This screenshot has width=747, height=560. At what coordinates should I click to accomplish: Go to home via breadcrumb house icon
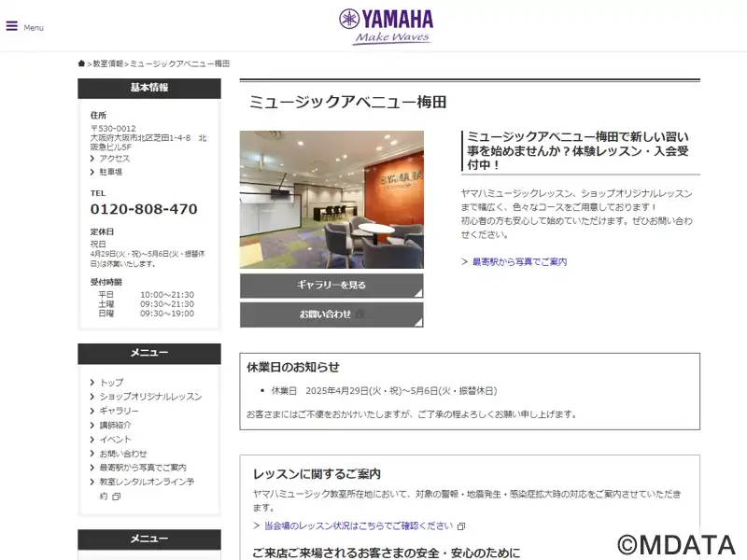click(81, 63)
